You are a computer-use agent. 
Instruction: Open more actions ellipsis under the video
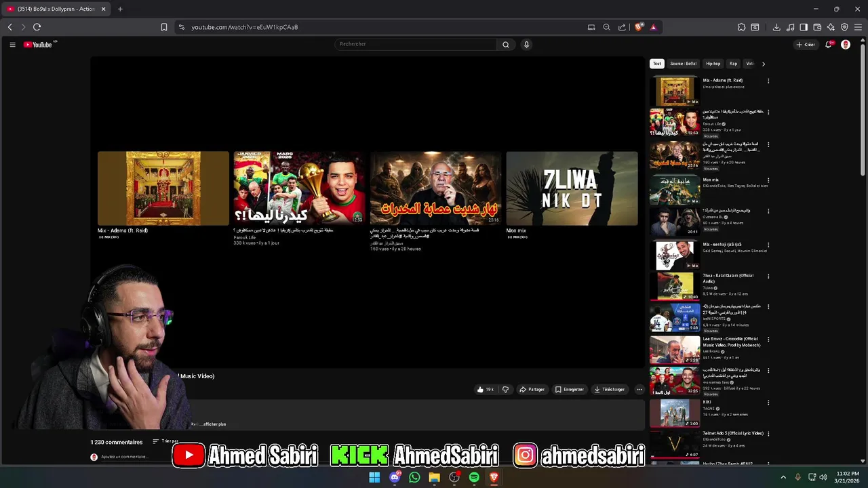639,390
